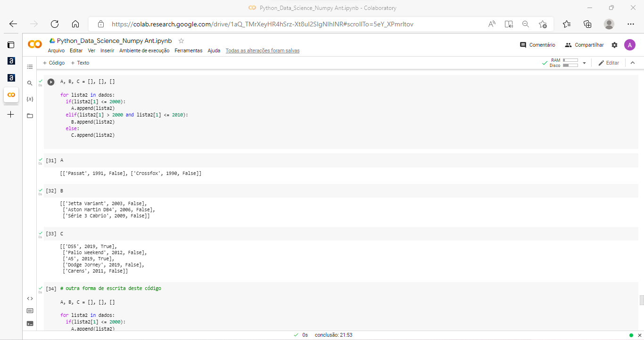The image size is (644, 340).
Task: Run the cell starting A, B, C
Action: click(x=51, y=82)
